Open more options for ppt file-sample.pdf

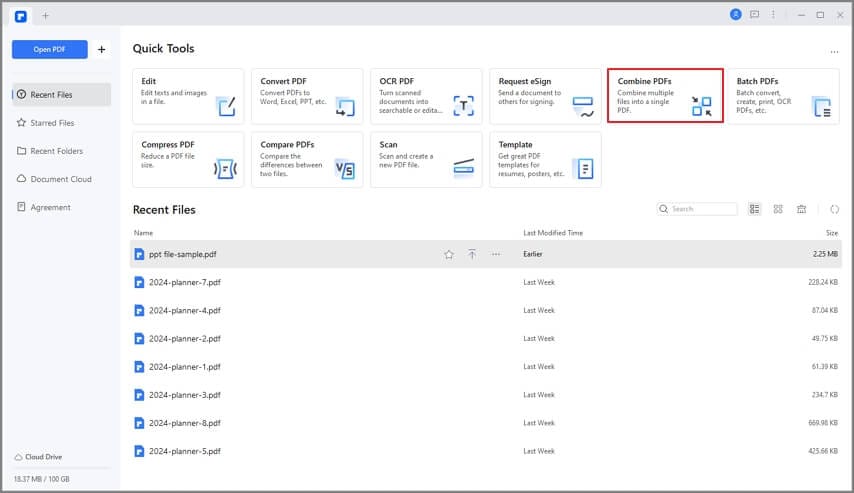pos(495,254)
